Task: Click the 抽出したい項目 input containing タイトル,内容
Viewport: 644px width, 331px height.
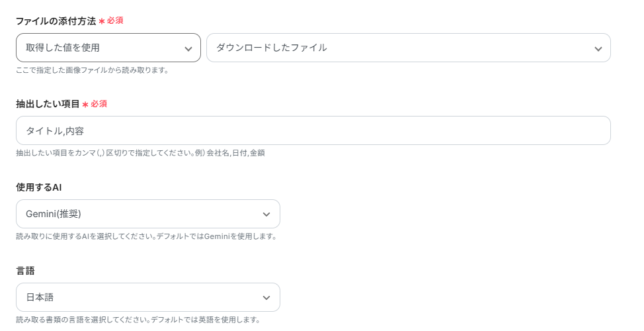Action: [x=313, y=130]
